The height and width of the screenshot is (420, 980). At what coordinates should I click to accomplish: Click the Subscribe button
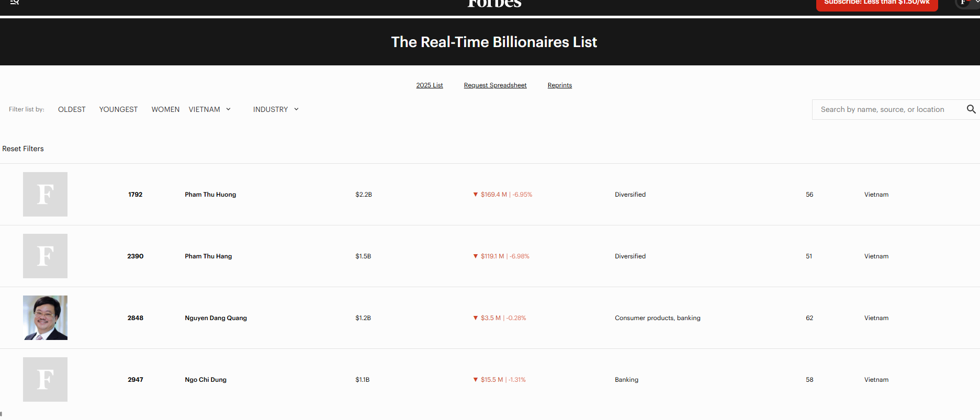click(x=876, y=4)
